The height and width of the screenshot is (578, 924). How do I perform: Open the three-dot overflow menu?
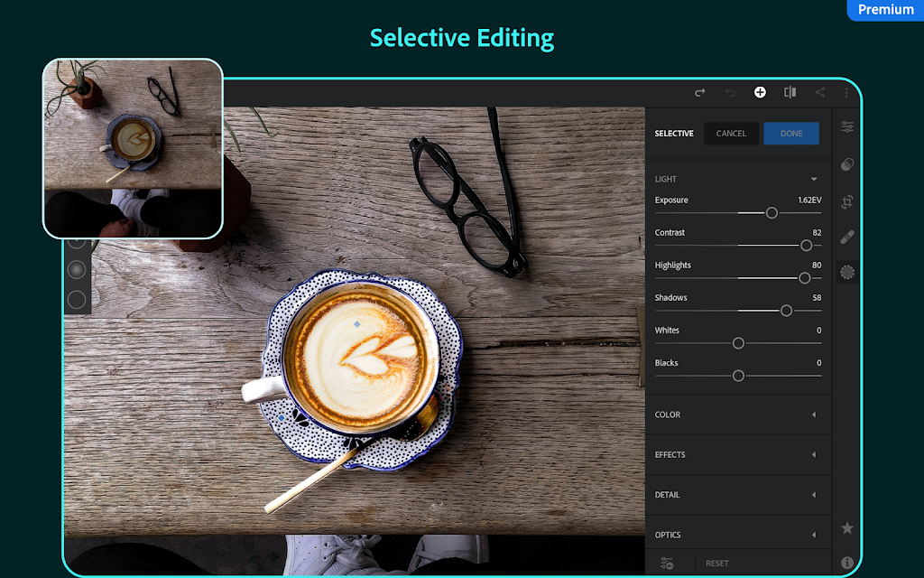tap(846, 93)
